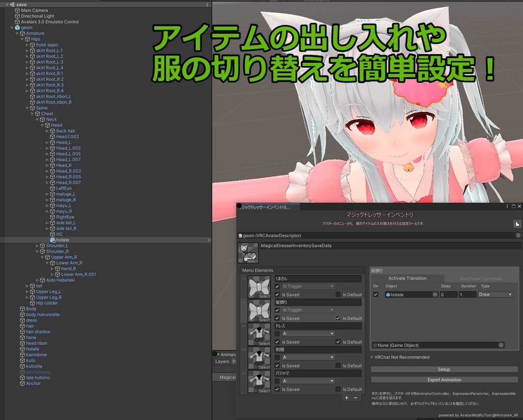Click the cube icon beside Armature
The width and height of the screenshot is (523, 420).
(22, 33)
